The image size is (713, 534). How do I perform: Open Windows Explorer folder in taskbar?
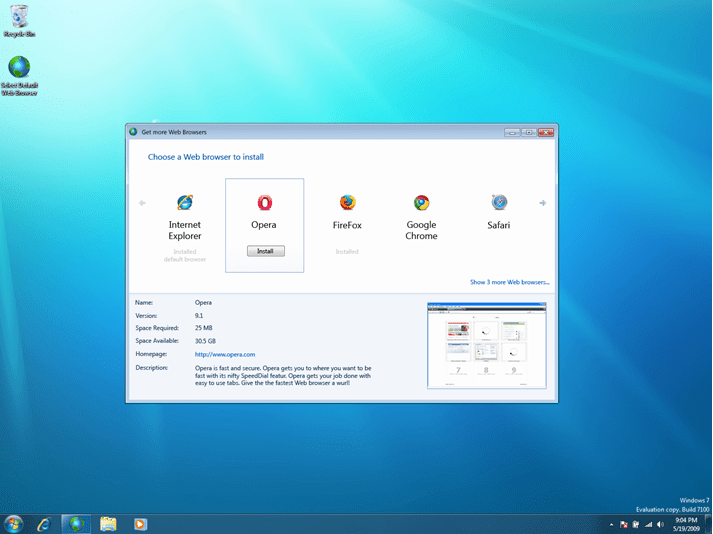pos(108,524)
